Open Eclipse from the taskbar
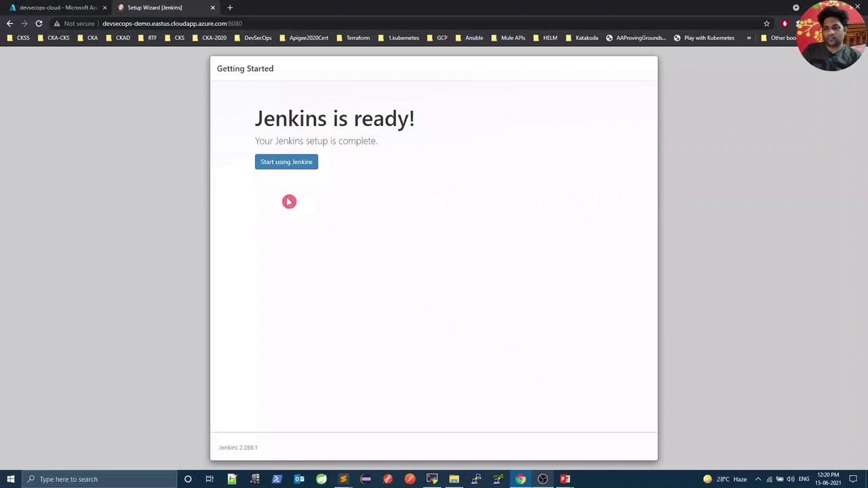Viewport: 868px width, 488px height. [x=366, y=479]
